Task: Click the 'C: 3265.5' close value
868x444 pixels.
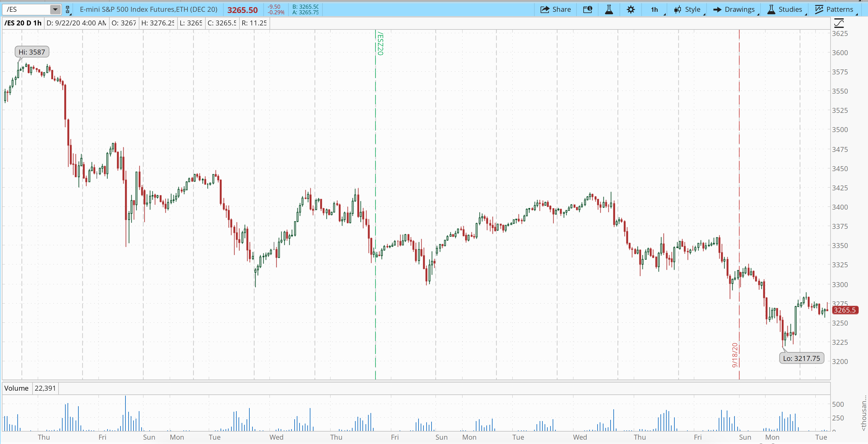Action: coord(222,23)
